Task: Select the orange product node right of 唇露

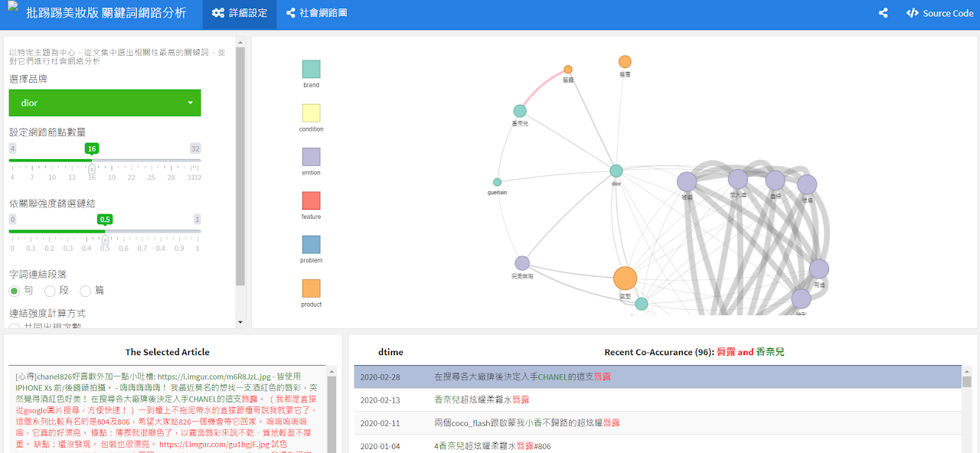Action: click(x=625, y=61)
